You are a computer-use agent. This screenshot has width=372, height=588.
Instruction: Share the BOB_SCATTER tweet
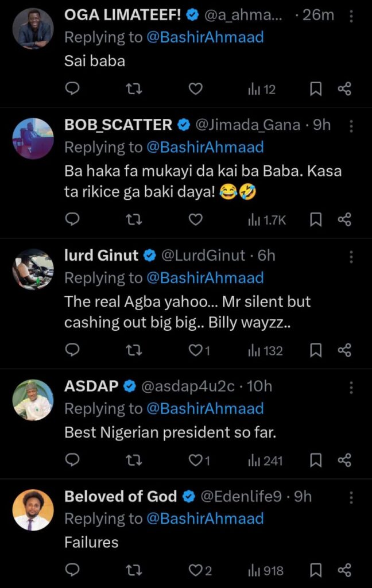[x=344, y=219]
